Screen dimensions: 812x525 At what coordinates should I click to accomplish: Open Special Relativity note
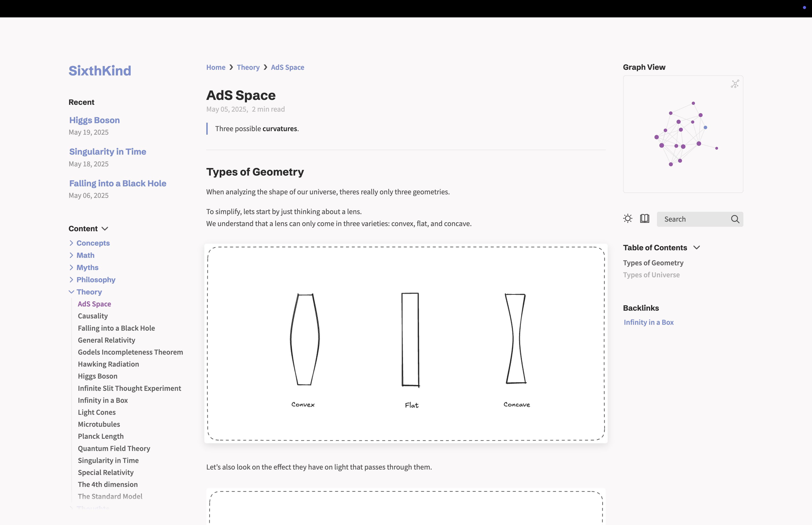[x=106, y=473]
